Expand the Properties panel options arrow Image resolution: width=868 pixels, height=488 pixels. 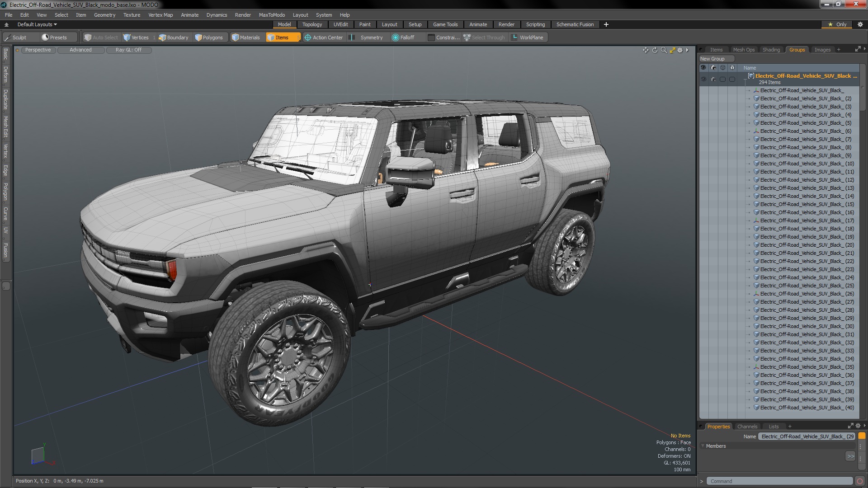864,426
